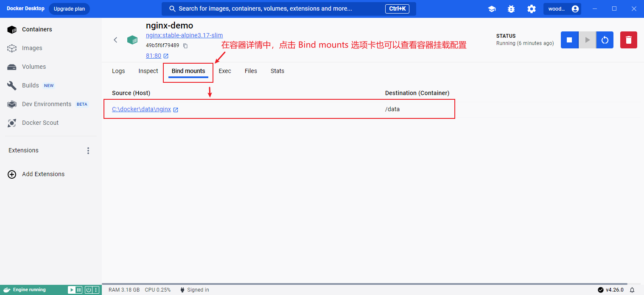Click the Ctrl+K shortcut badge
This screenshot has width=644, height=295.
tap(397, 9)
